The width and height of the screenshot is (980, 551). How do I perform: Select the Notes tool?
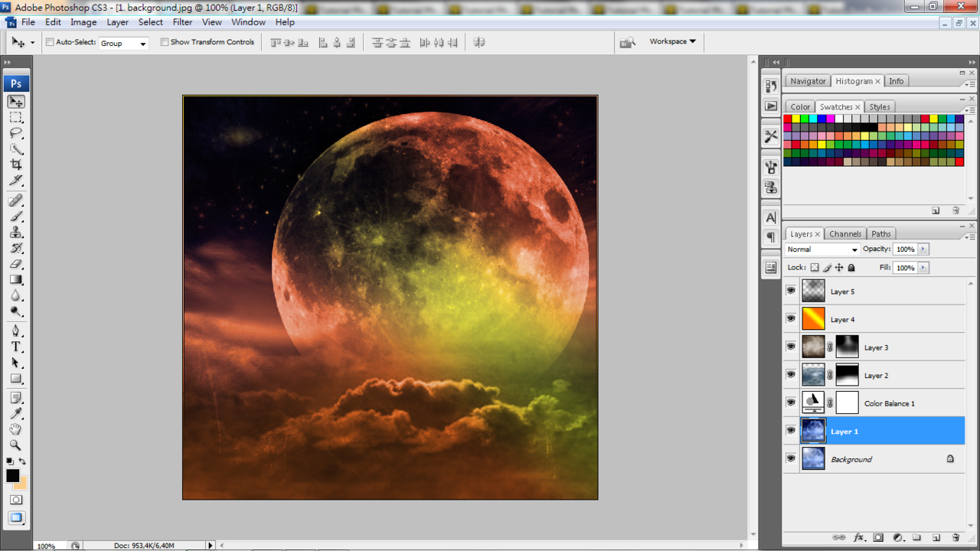point(16,398)
